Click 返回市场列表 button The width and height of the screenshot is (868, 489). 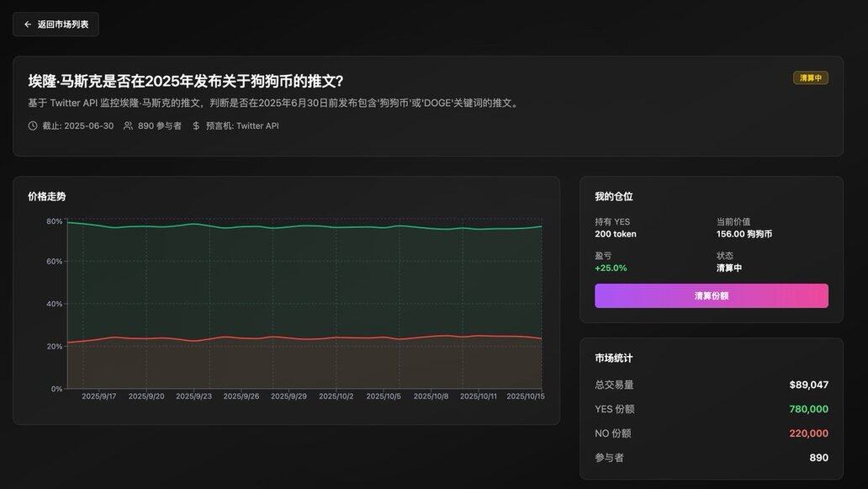[x=56, y=24]
